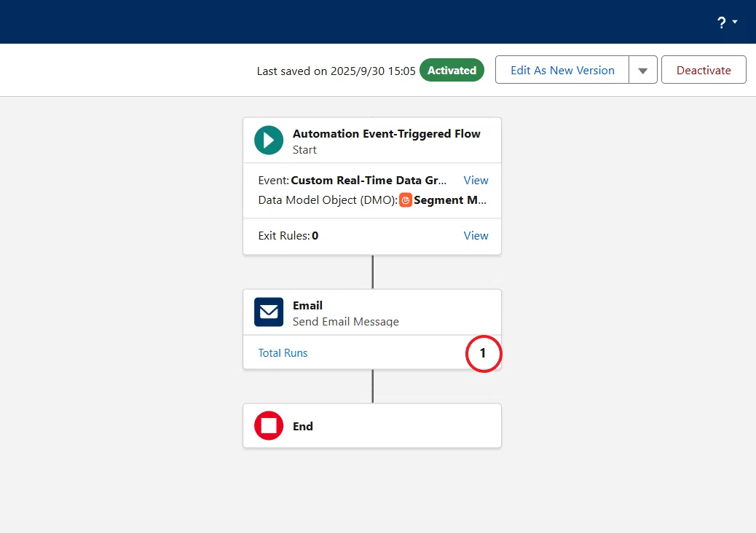Image resolution: width=756 pixels, height=533 pixels.
Task: Click the Last saved timestamp text
Action: point(336,71)
